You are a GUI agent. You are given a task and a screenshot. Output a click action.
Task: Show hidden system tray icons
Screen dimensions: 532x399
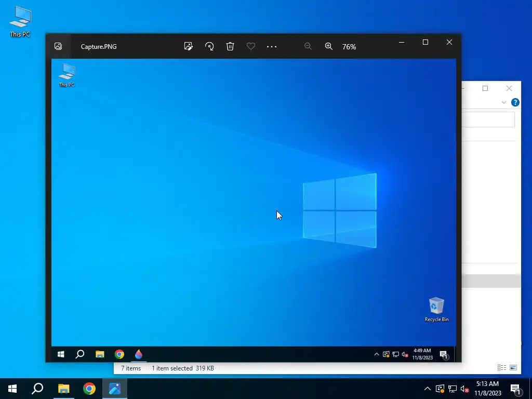point(428,389)
